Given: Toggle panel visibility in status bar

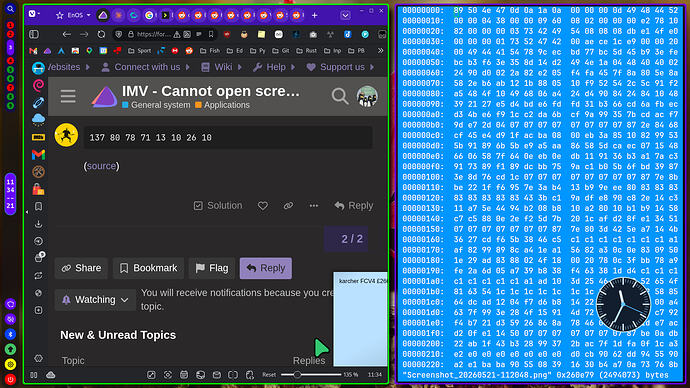Looking at the screenshot, I should [33, 375].
